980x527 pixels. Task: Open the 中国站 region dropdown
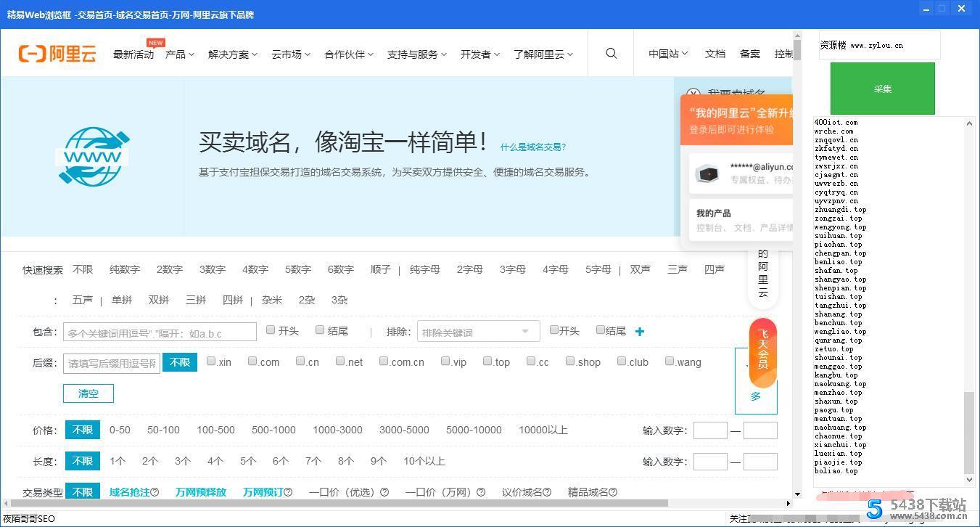click(x=666, y=53)
